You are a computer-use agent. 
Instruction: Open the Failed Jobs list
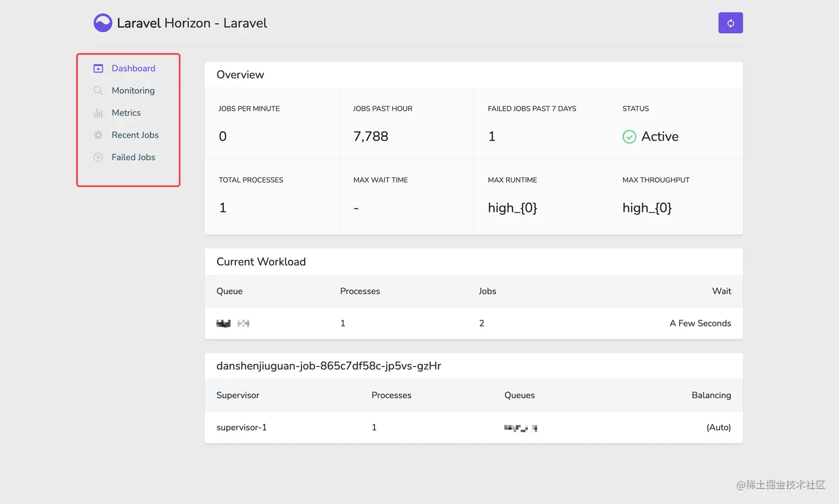pos(133,157)
